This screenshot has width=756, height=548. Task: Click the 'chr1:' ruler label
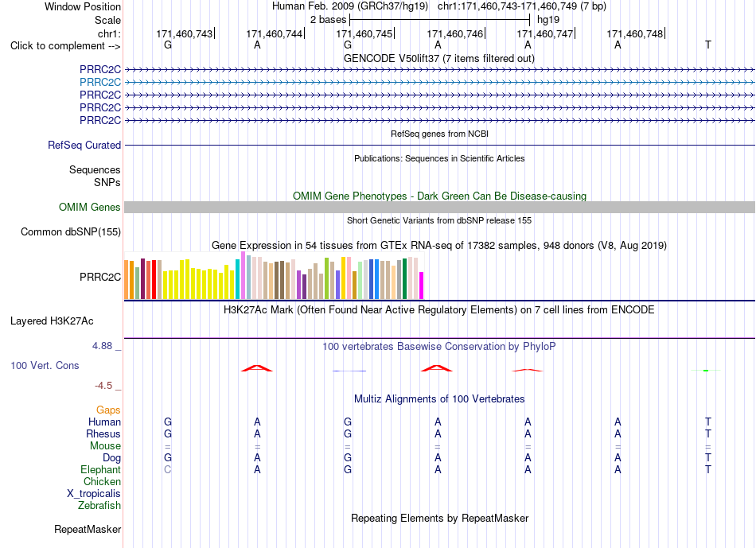110,33
